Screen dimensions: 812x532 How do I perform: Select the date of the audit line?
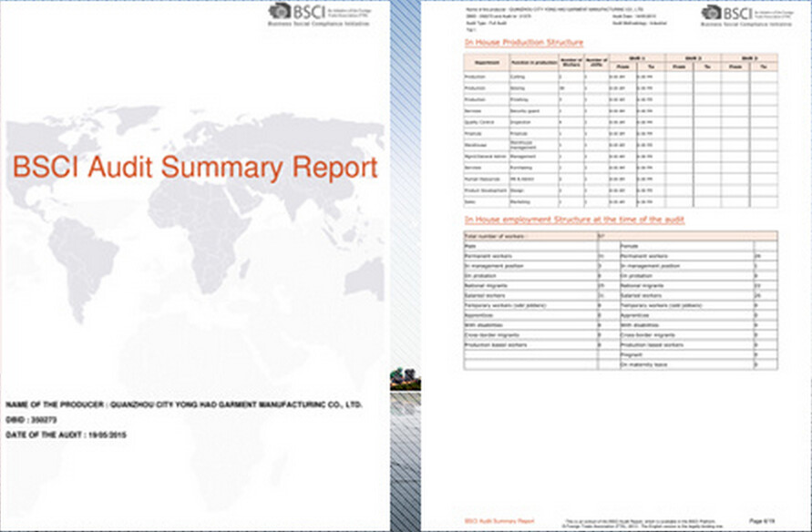66,435
